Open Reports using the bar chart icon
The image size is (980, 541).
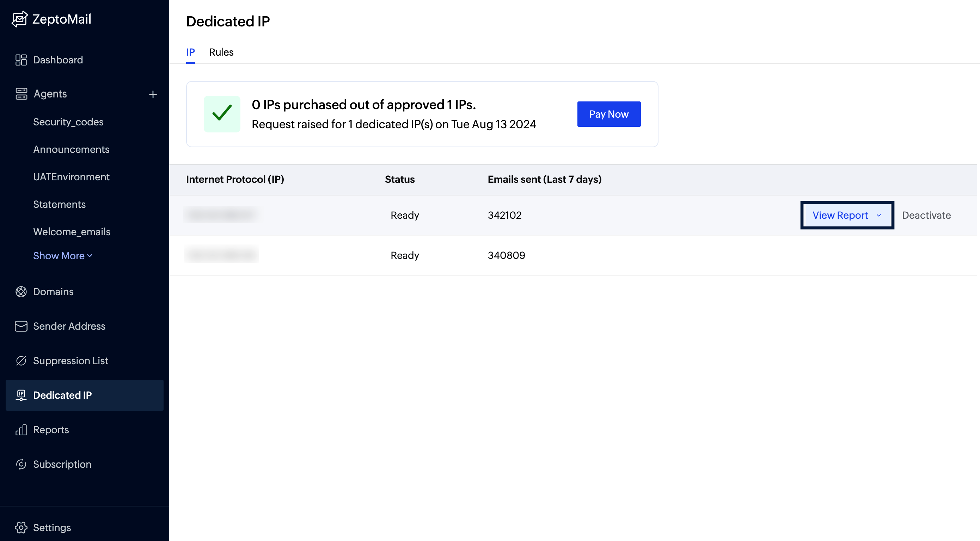point(21,430)
